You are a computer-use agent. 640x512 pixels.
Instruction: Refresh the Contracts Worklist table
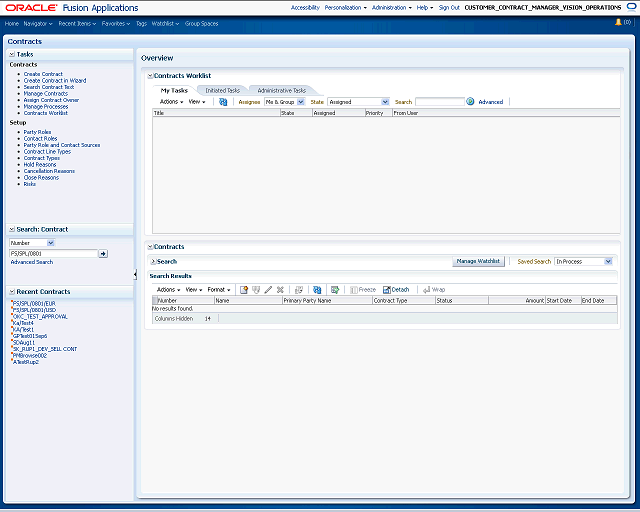(x=223, y=102)
